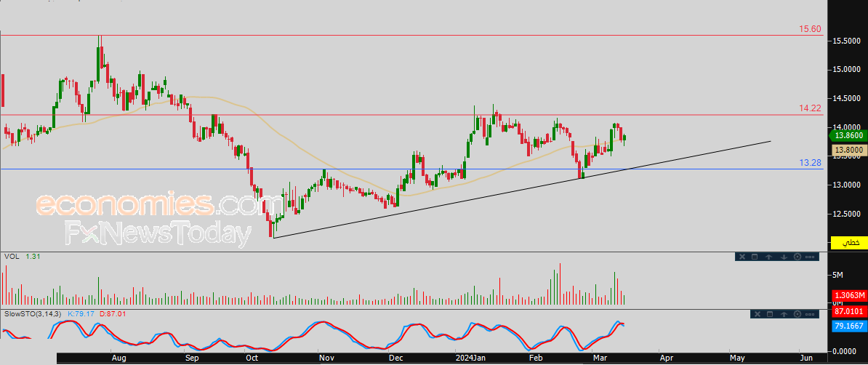
Task: Click the Jun label on time axis
Action: pyautogui.click(x=806, y=358)
